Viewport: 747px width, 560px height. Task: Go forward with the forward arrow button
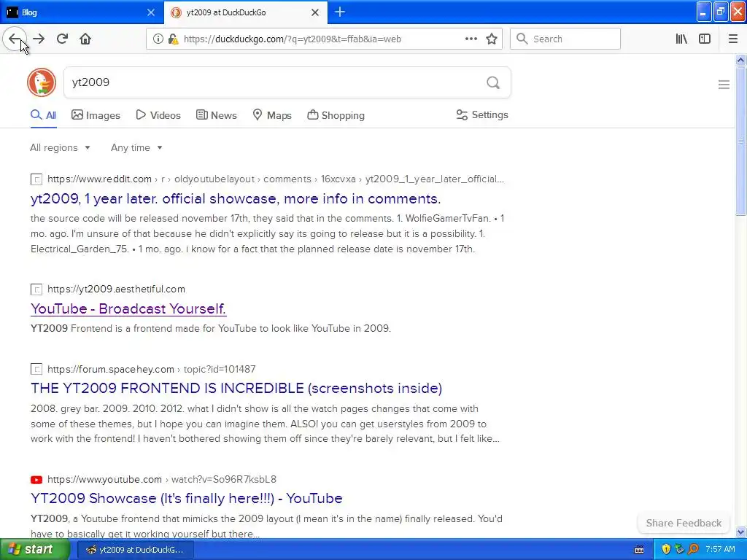(x=39, y=39)
